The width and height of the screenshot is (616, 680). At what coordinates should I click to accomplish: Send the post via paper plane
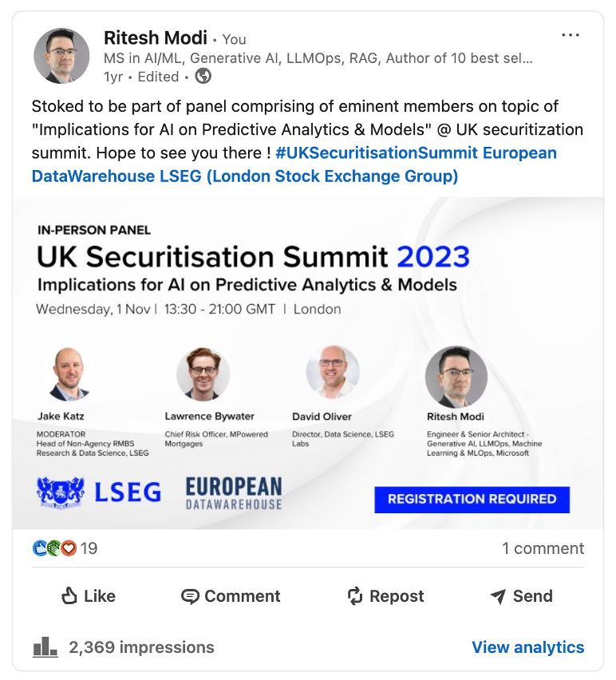pos(520,596)
